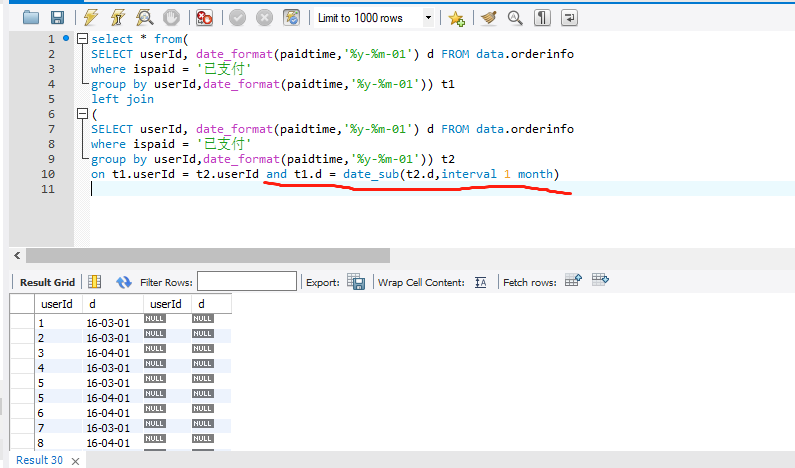Stop query execution hand icon
Screen dimensions: 795x468
(x=171, y=18)
